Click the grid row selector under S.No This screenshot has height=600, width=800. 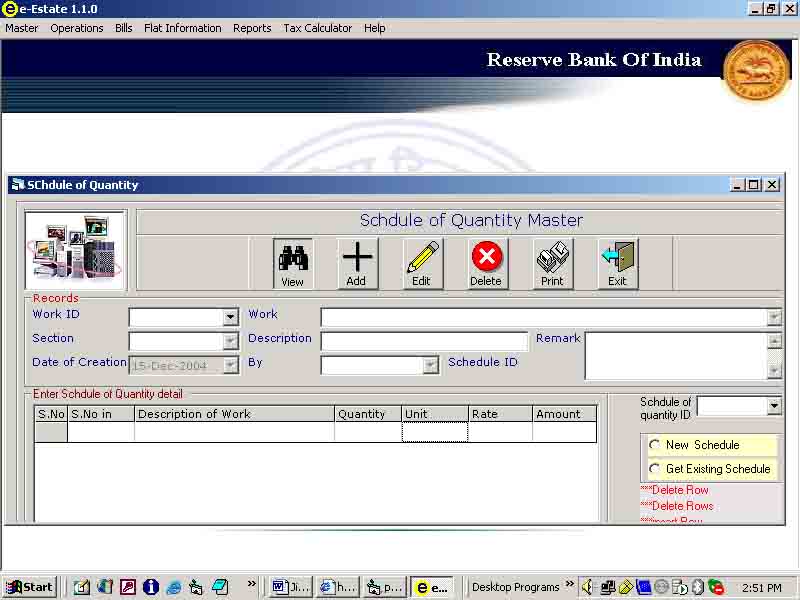click(x=51, y=432)
